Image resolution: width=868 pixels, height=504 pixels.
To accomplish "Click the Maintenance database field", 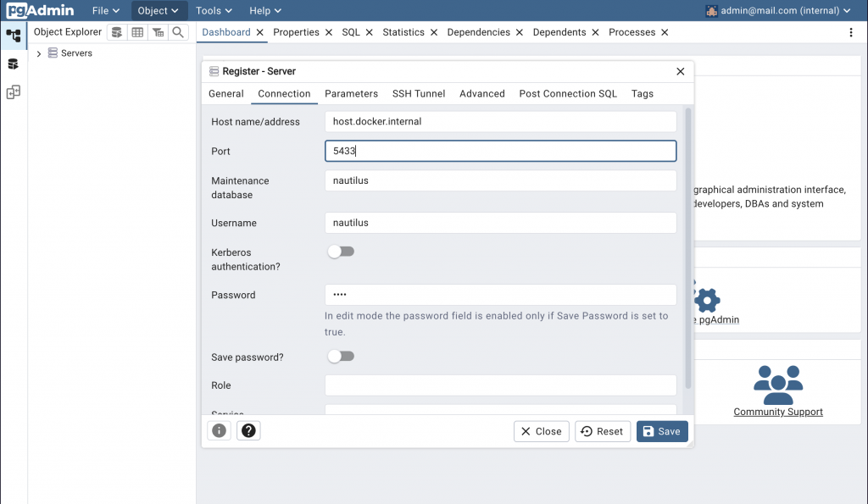I will pos(500,181).
